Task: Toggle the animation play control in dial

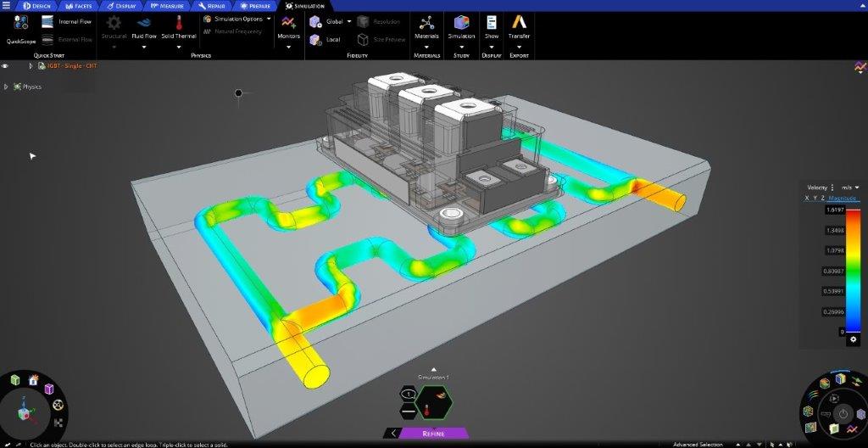Action: click(835, 399)
